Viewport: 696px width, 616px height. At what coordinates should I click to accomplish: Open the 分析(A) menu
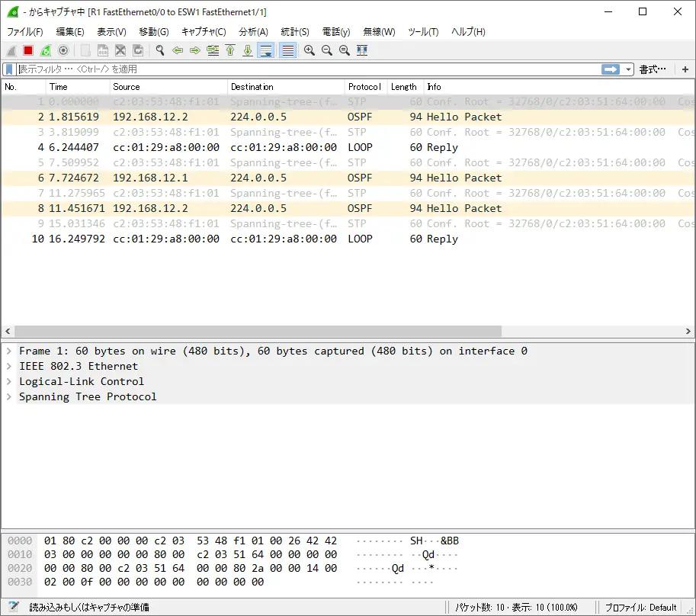click(253, 32)
